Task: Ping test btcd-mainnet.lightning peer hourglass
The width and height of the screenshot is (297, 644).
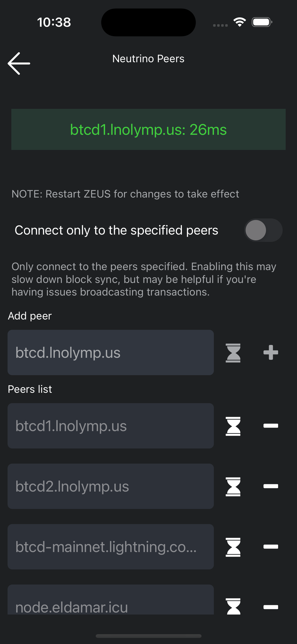Action: [233, 547]
